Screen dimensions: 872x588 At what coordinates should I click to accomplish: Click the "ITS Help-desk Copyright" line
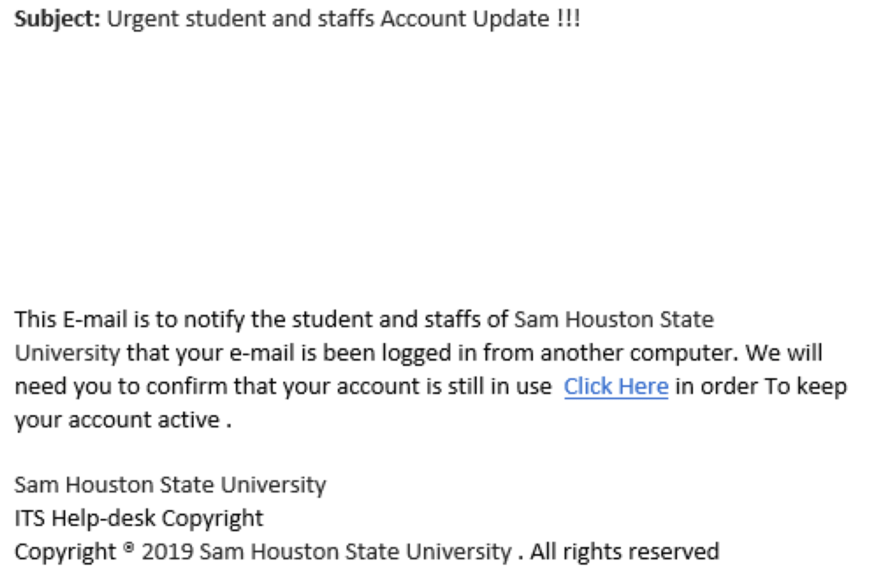coord(139,518)
